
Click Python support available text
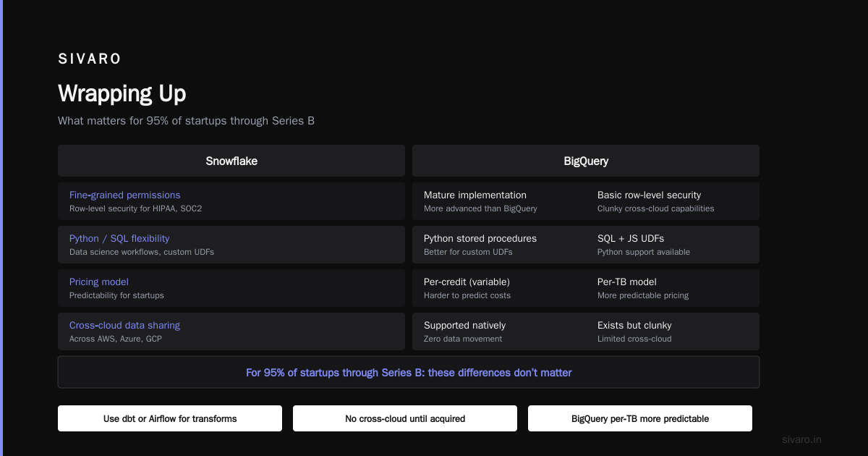[x=644, y=252]
